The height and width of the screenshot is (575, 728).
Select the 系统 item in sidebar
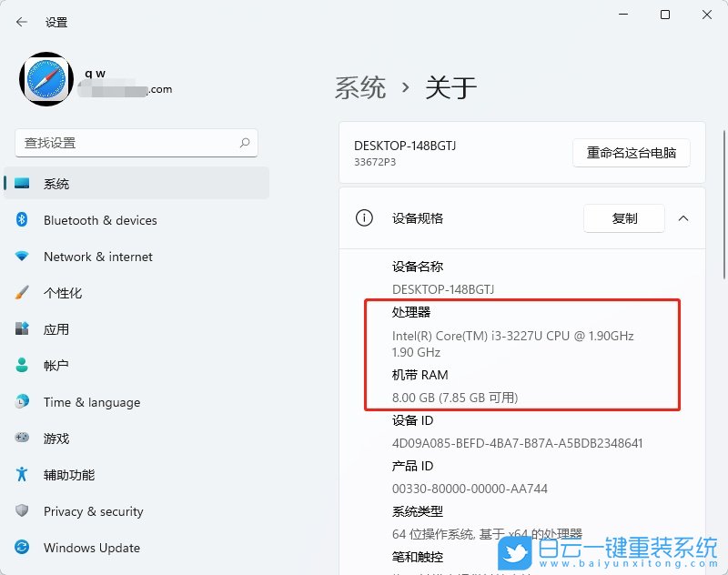[x=56, y=183]
